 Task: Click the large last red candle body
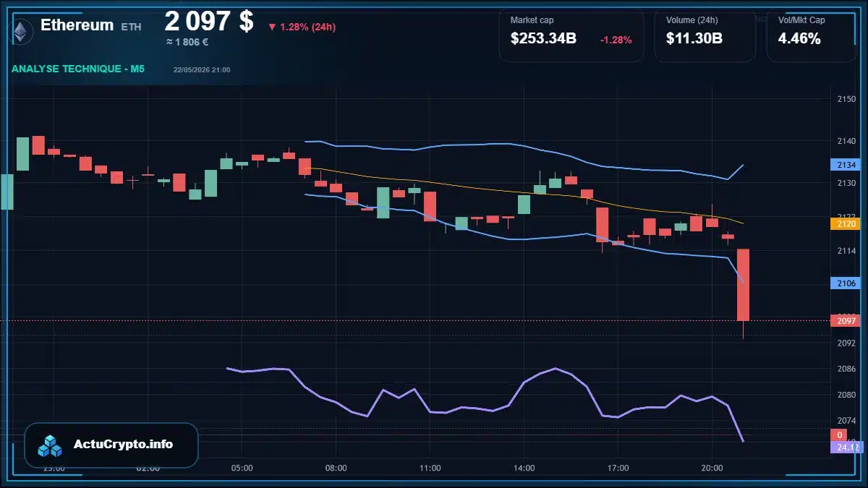[x=743, y=285]
